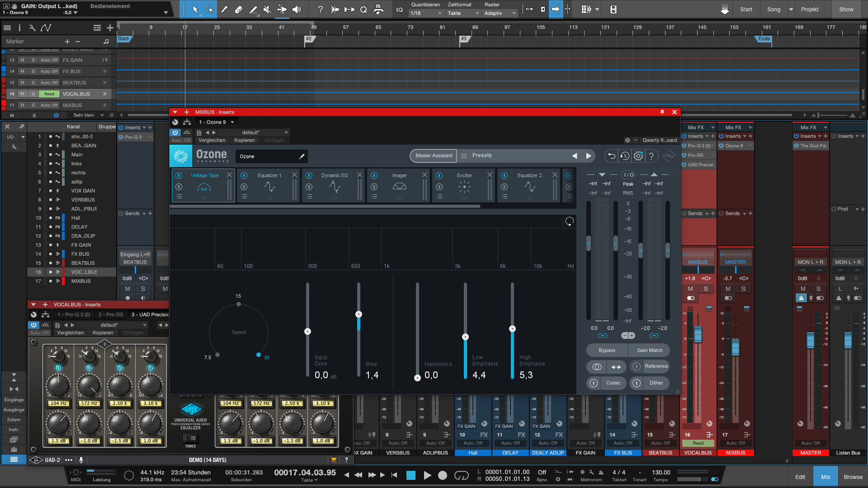Select the Range tool

[210, 9]
